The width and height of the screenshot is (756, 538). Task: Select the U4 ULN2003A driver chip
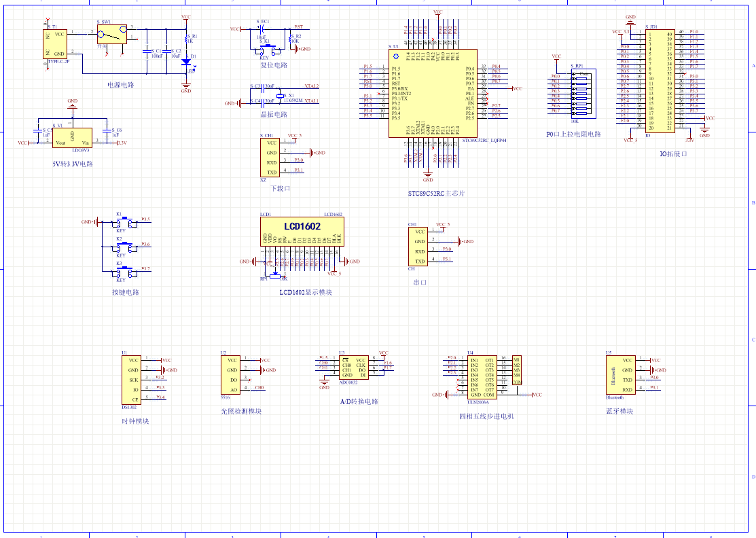click(x=482, y=378)
